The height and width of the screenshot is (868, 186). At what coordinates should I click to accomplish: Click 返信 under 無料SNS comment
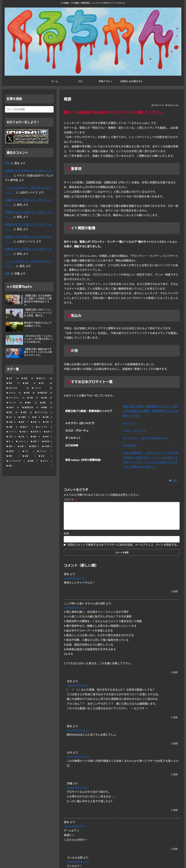tap(174, 743)
